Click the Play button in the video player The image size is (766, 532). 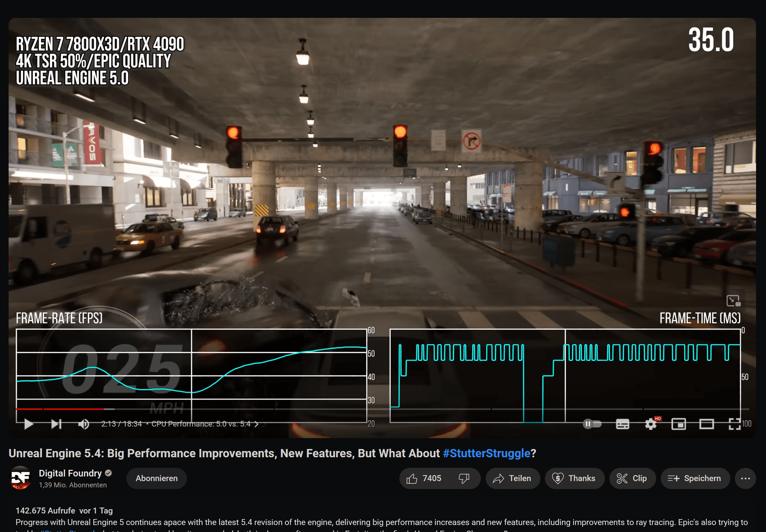29,424
